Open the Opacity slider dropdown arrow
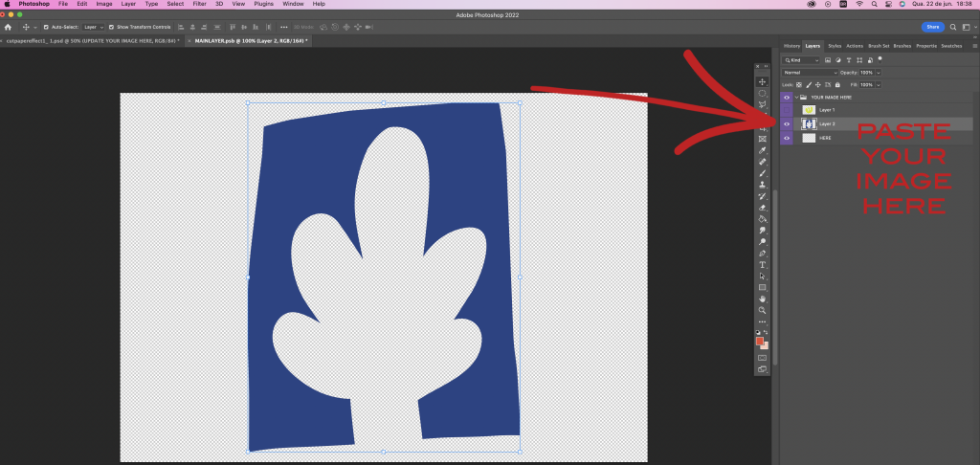The height and width of the screenshot is (465, 980). (x=879, y=73)
